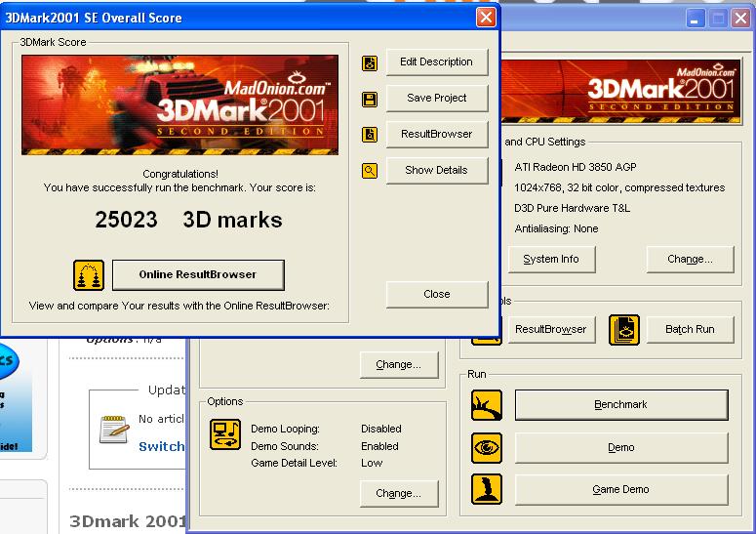Viewport: 756px width, 534px height.
Task: Click the Game Detail Level Low value
Action: (372, 463)
